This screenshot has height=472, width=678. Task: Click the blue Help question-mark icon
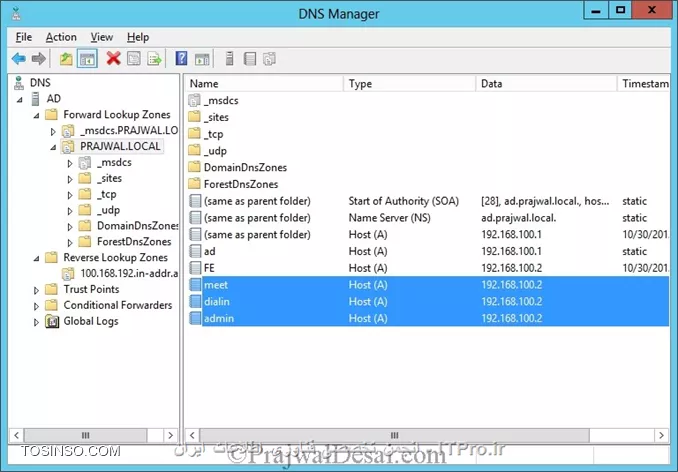[x=181, y=58]
